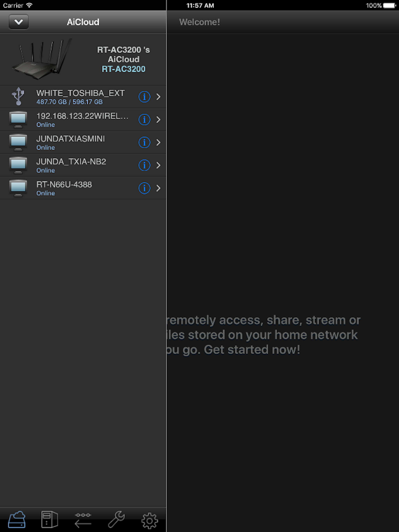The image size is (399, 532).
Task: Show info for 192.168.123.22WIREL device
Action: click(x=144, y=120)
